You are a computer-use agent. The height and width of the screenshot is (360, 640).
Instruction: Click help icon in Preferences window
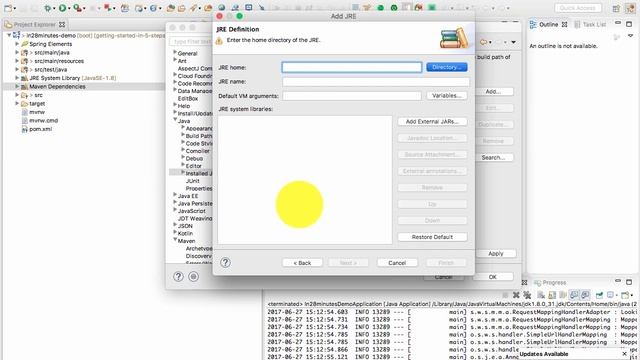click(x=178, y=277)
